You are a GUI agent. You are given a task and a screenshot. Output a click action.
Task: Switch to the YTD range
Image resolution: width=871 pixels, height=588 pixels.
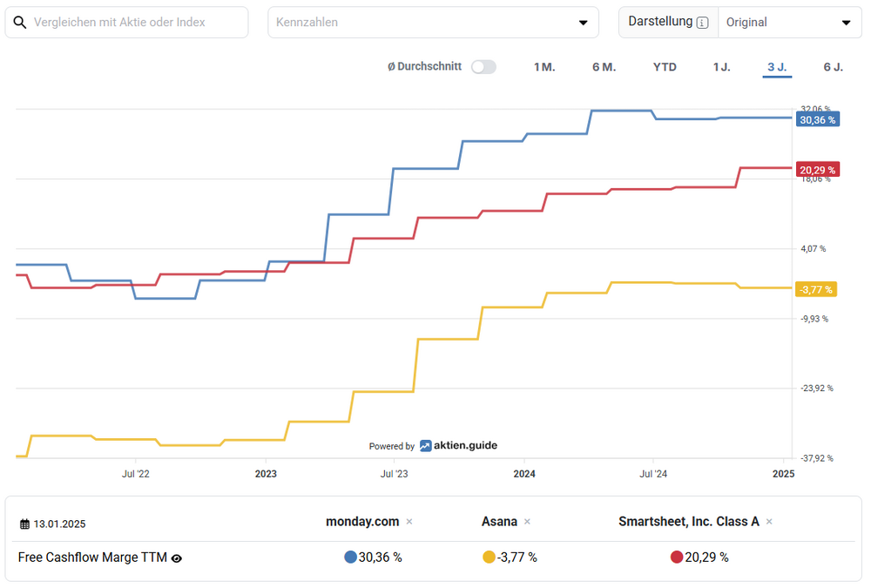(665, 67)
